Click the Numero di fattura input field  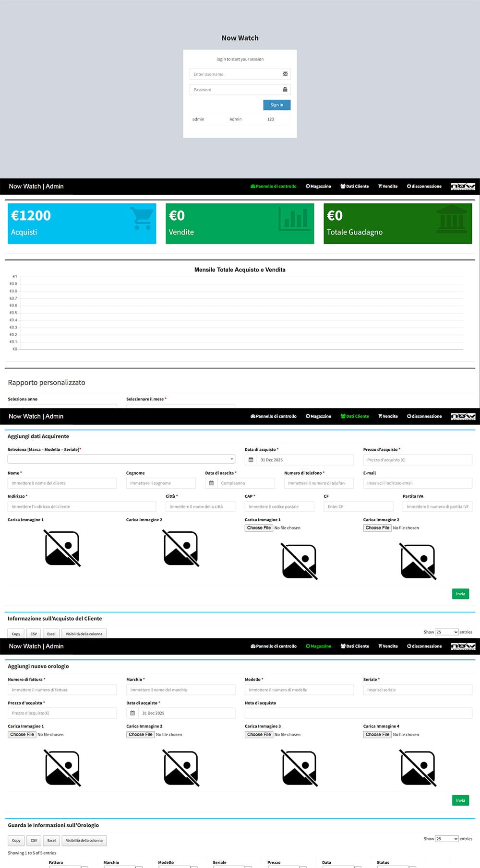pos(62,690)
